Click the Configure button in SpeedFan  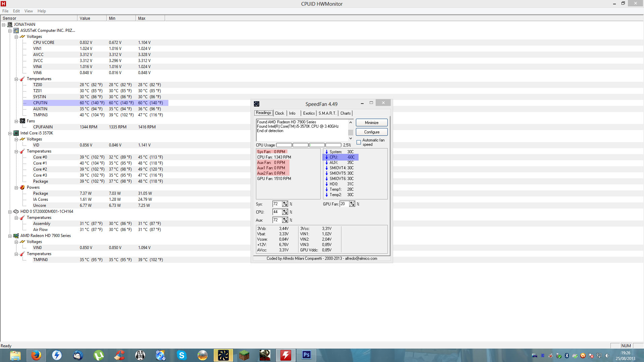coord(371,132)
